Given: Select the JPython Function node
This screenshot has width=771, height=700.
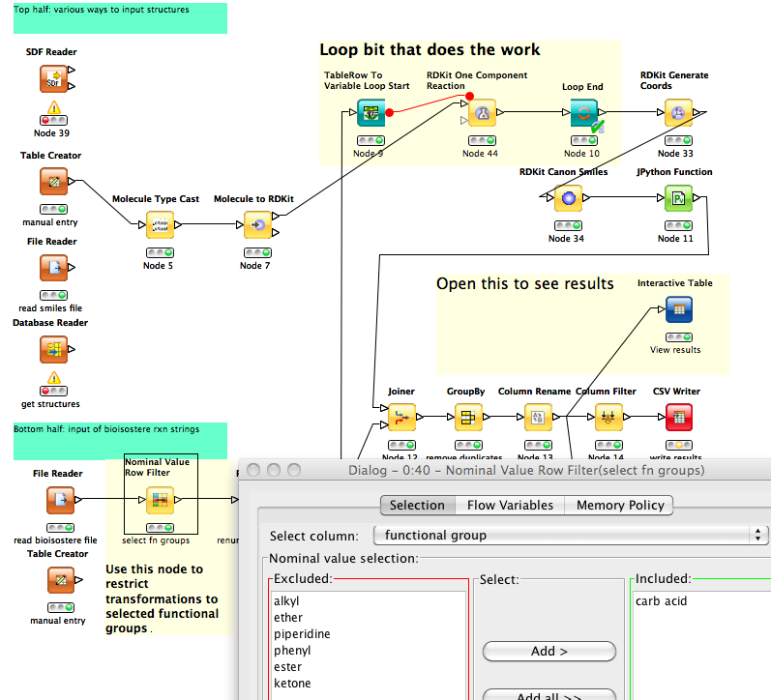Looking at the screenshot, I should 678,199.
